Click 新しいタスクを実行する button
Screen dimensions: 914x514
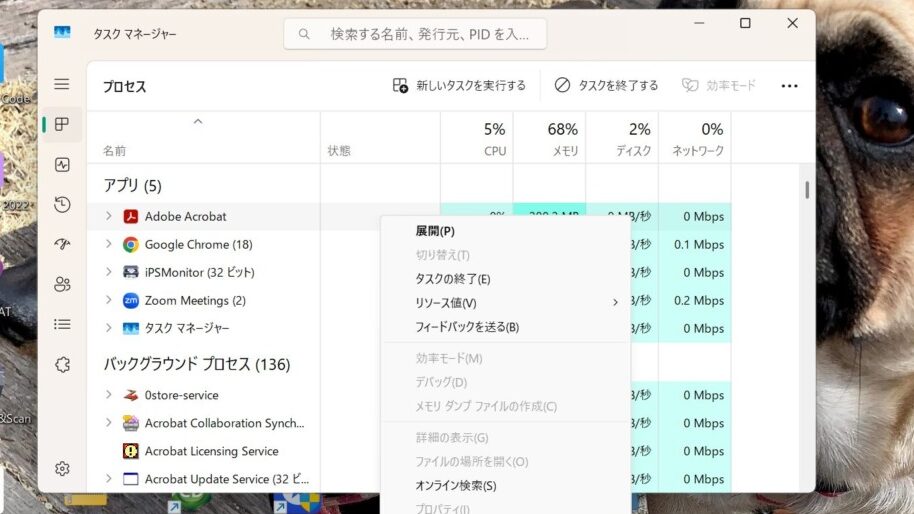click(459, 86)
